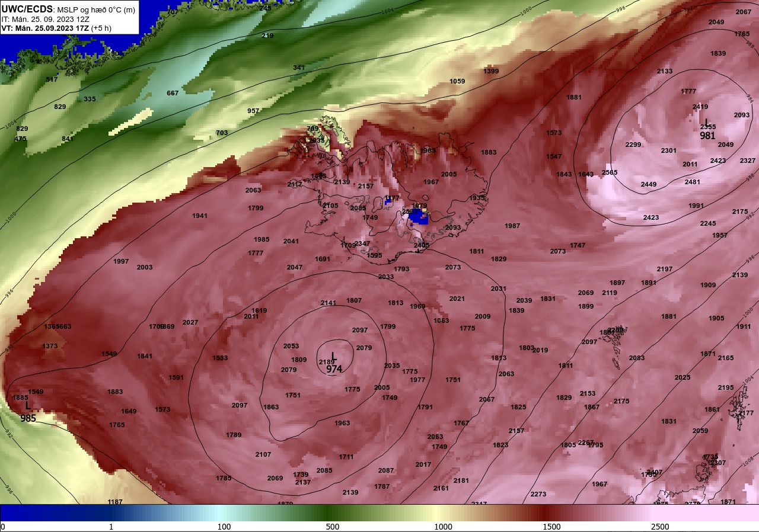Click the 2500 label on the color scale
This screenshot has width=759, height=532.
coord(660,527)
